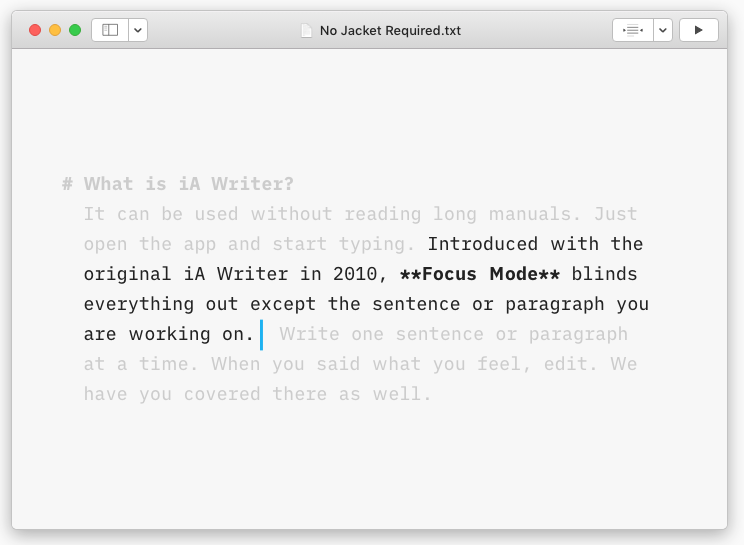Click the heading 'What is iA Writer?'
Screen dimensions: 744x545
(189, 184)
